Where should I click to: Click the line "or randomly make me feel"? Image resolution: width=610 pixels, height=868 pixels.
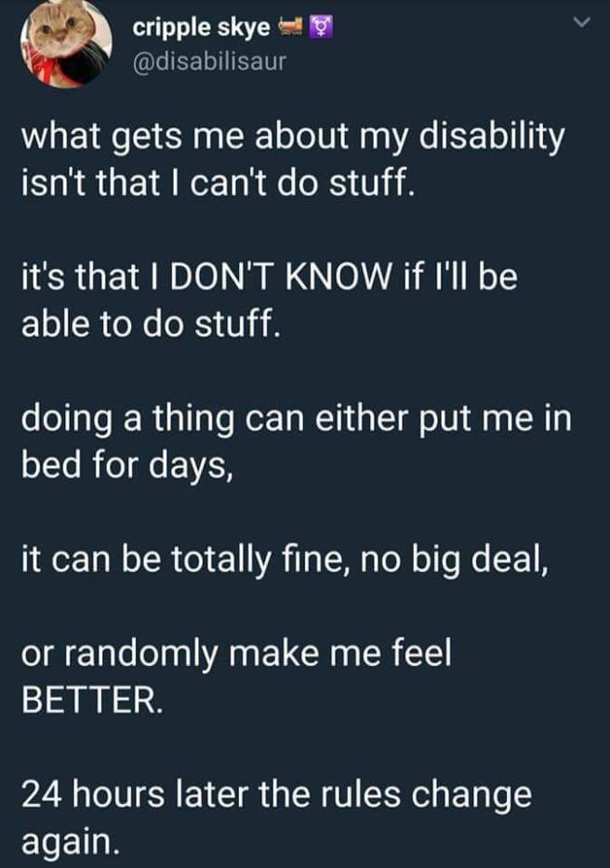point(235,656)
